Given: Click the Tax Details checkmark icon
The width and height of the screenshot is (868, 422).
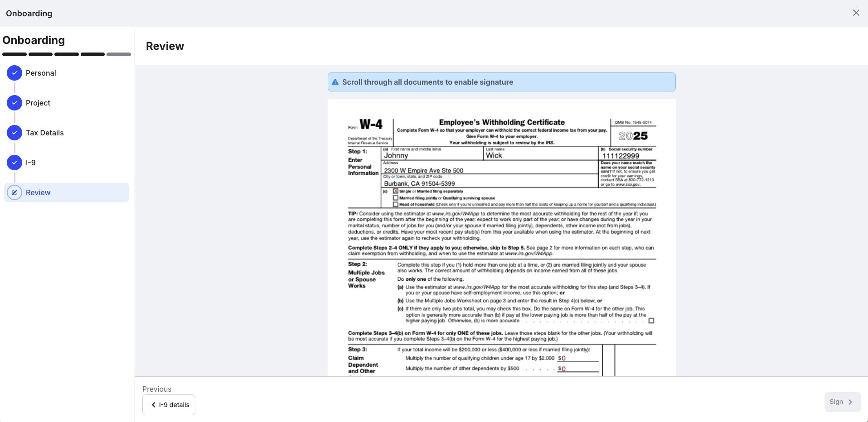Looking at the screenshot, I should (x=15, y=133).
